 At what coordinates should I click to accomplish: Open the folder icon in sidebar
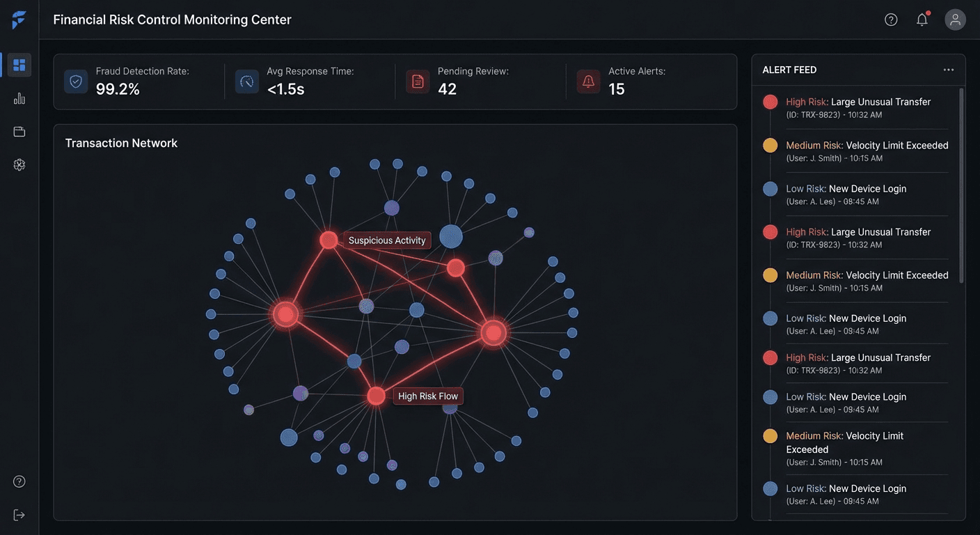(19, 132)
